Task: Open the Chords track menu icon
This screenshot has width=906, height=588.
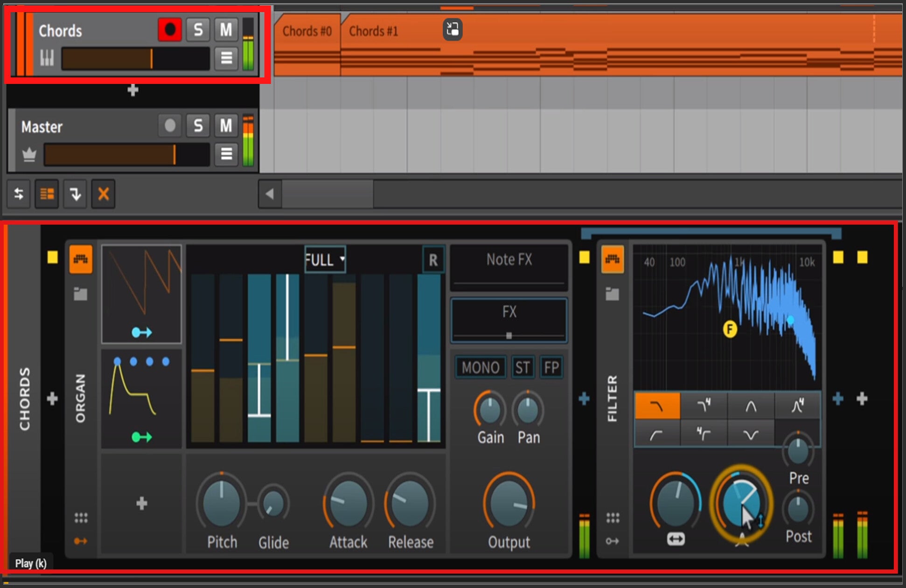Action: (x=226, y=58)
